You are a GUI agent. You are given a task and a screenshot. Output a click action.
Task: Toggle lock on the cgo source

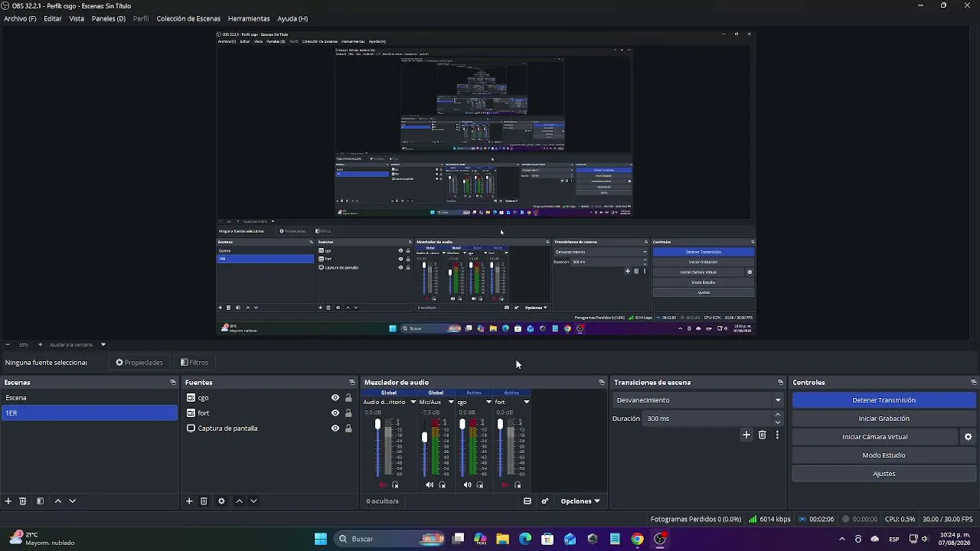348,398
